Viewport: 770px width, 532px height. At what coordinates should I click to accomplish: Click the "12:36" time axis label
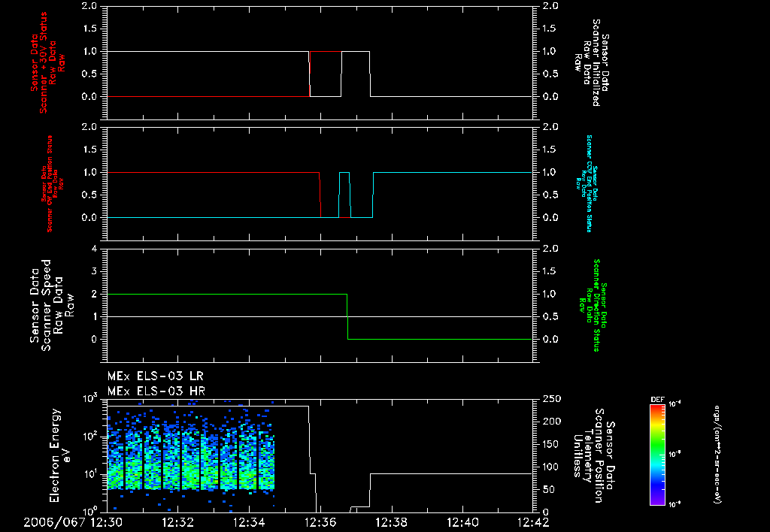point(320,523)
